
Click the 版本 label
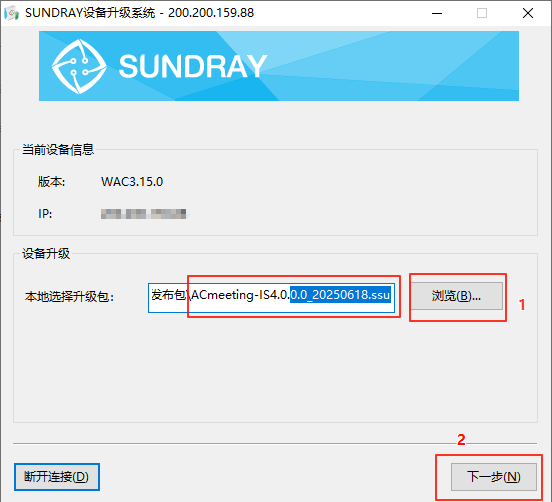click(51, 182)
